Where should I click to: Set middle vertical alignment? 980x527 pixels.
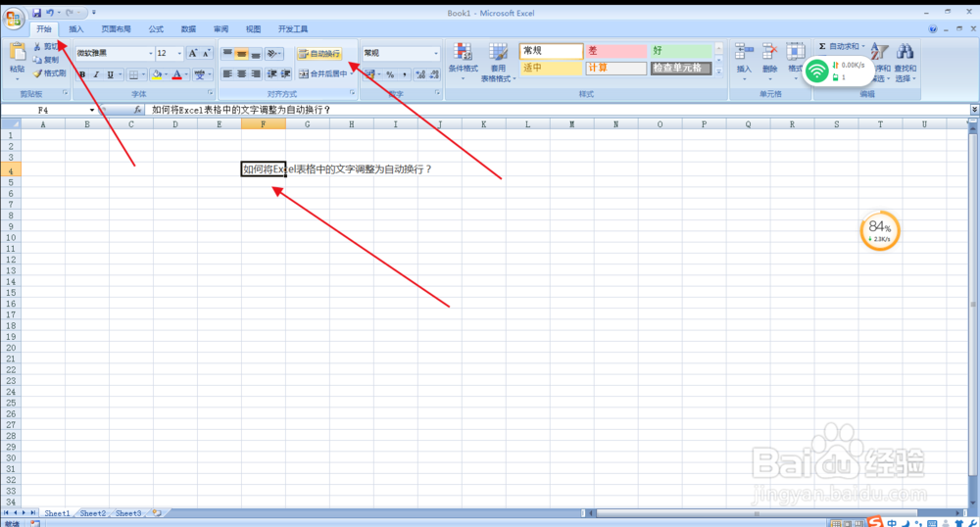pos(241,54)
